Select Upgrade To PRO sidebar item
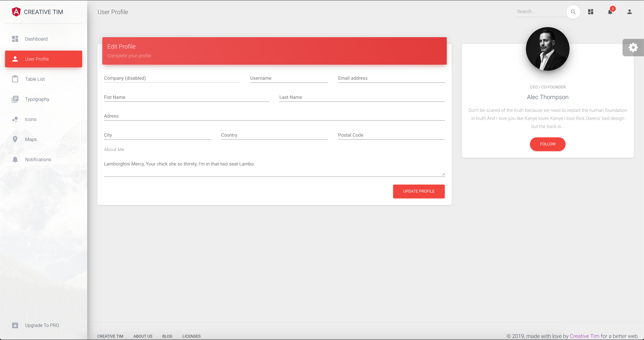Viewport: 644px width, 340px height. click(x=42, y=325)
